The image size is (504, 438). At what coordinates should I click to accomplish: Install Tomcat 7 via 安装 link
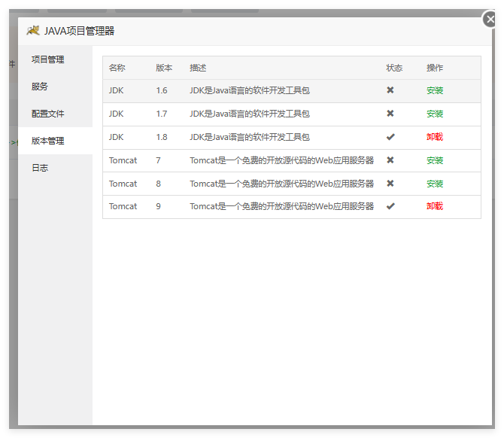(x=435, y=160)
